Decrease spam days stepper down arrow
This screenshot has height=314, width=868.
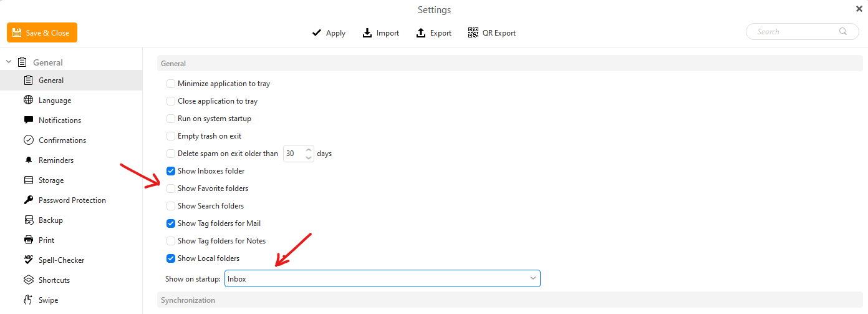coord(309,157)
